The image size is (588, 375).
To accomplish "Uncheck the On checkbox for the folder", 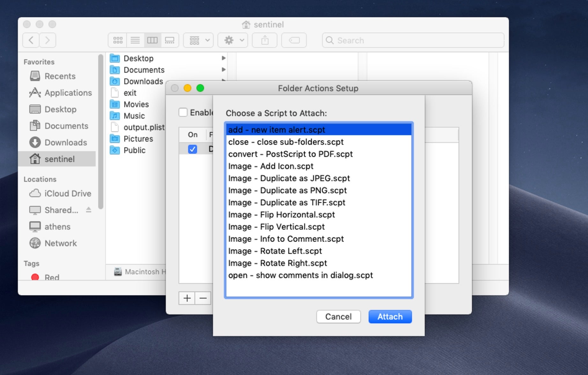I will pyautogui.click(x=192, y=149).
